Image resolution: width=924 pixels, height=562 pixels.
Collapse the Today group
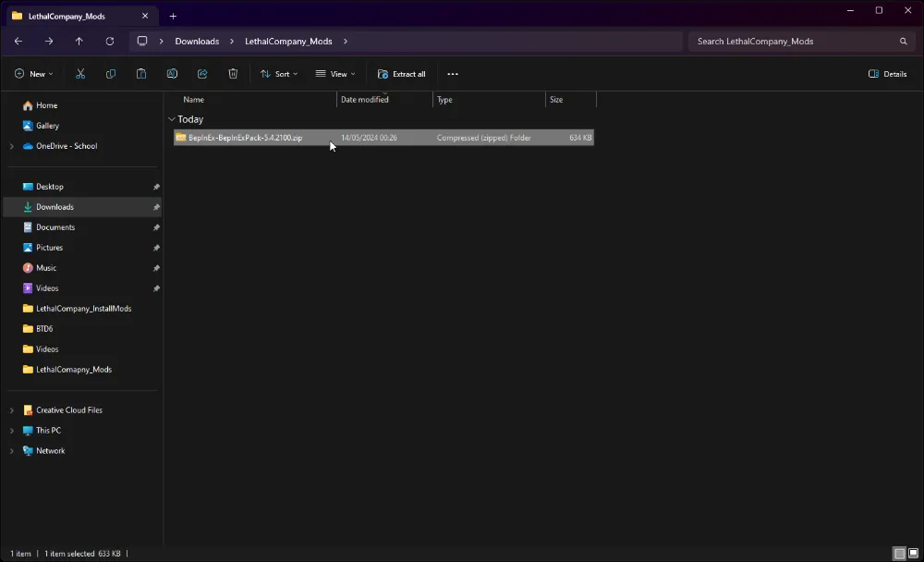coord(172,118)
